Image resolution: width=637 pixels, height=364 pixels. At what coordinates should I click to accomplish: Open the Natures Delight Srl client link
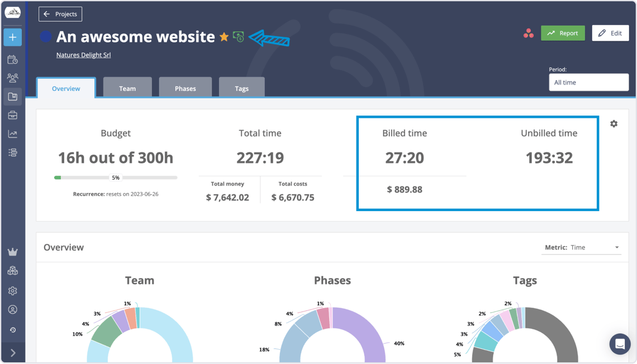click(x=83, y=55)
